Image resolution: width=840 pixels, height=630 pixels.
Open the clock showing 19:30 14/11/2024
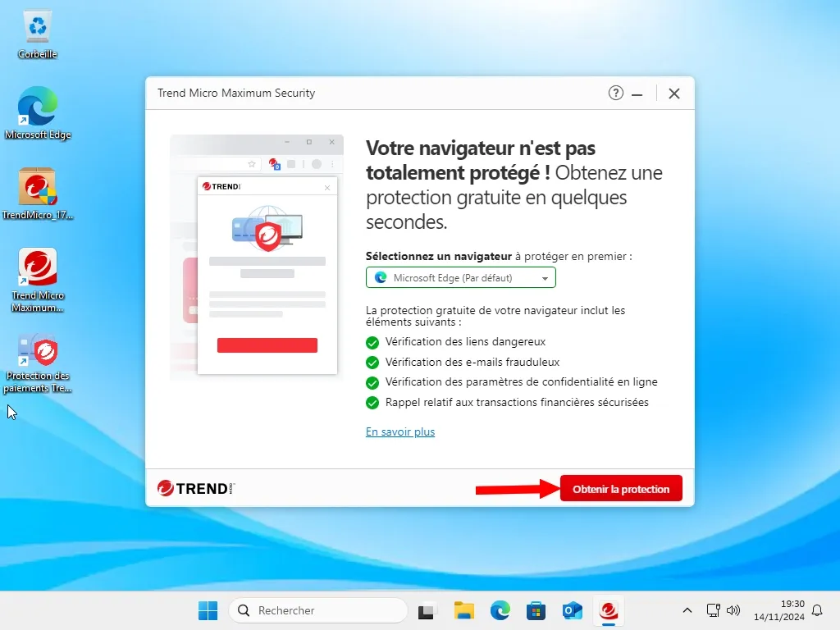pos(779,610)
